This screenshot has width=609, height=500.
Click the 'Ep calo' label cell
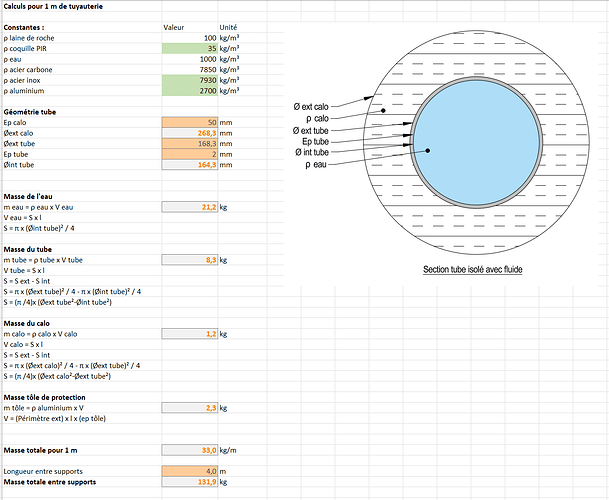15,122
